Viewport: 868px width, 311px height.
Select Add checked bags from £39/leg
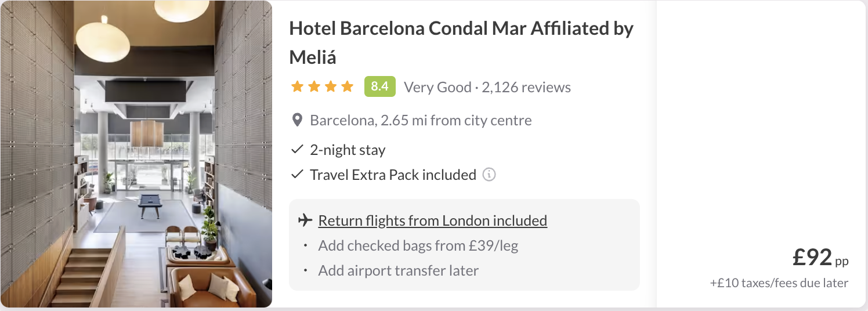pos(418,245)
